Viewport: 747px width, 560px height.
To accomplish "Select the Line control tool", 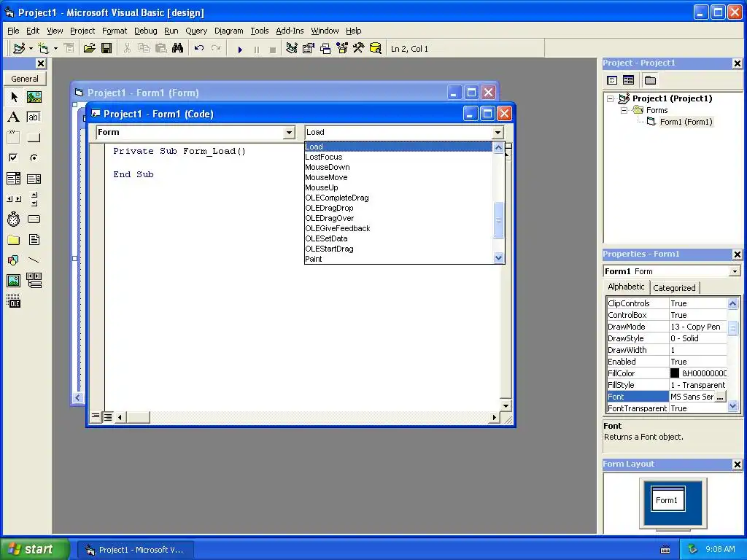I will click(34, 260).
